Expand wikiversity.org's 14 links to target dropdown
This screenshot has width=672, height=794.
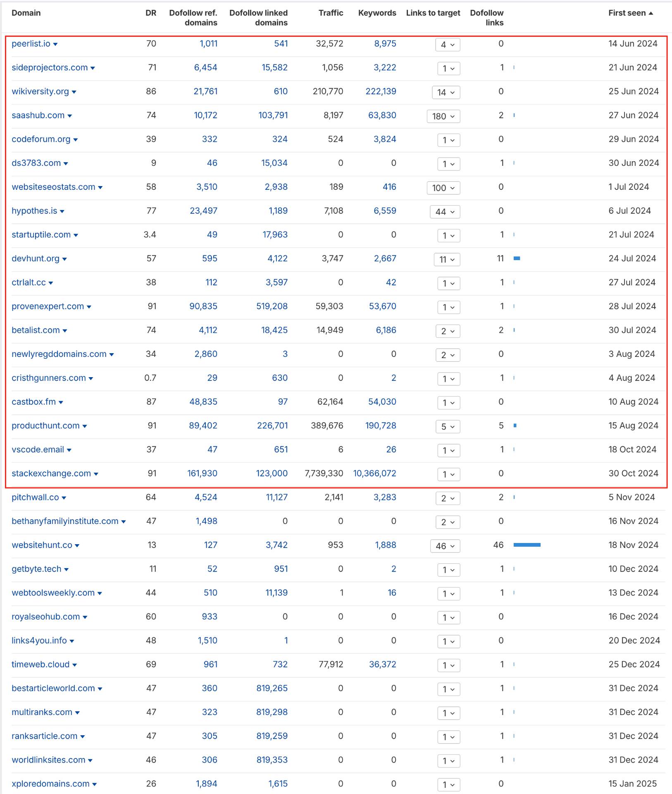[446, 92]
